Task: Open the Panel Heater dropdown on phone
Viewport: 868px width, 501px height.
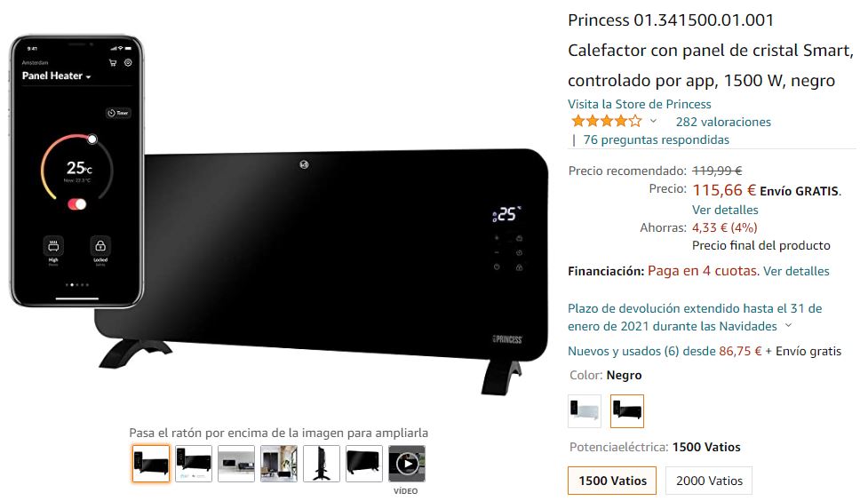Action: 57,76
